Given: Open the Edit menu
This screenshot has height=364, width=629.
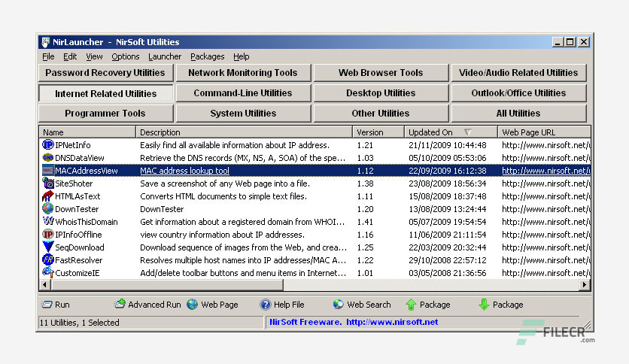Looking at the screenshot, I should point(70,56).
